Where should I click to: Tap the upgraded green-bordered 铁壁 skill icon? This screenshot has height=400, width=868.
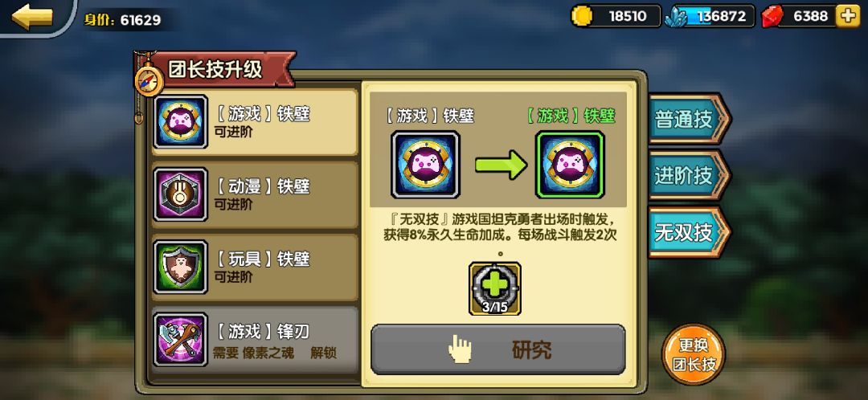tap(570, 165)
